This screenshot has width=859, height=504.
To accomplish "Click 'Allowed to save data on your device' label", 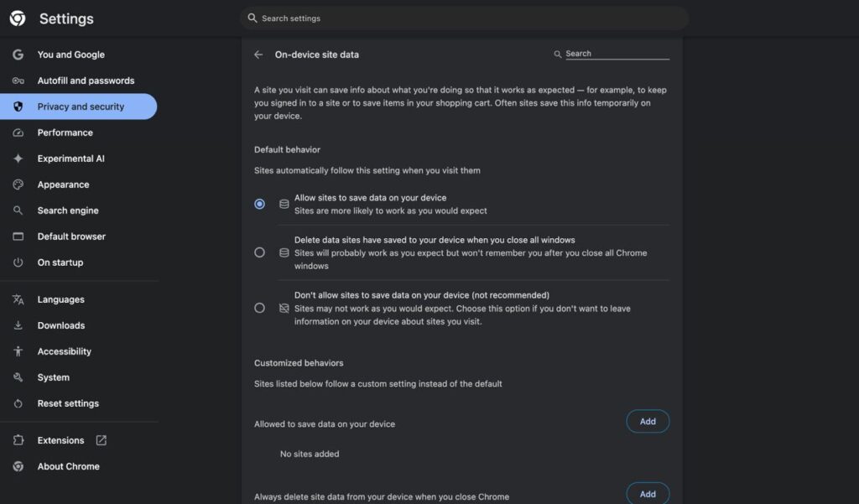I will (325, 424).
